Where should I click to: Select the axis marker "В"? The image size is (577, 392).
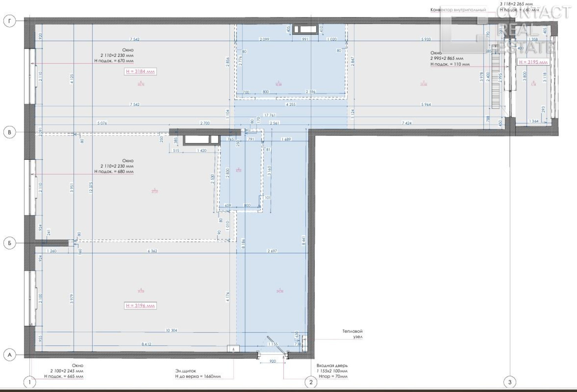click(x=10, y=132)
